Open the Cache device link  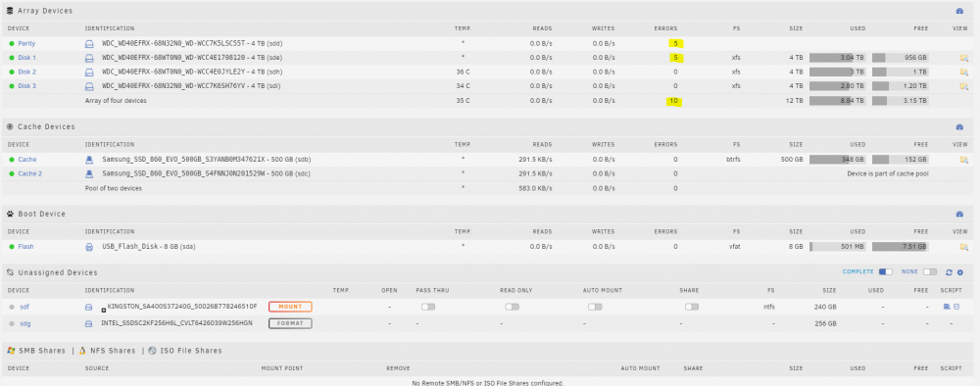(x=26, y=160)
